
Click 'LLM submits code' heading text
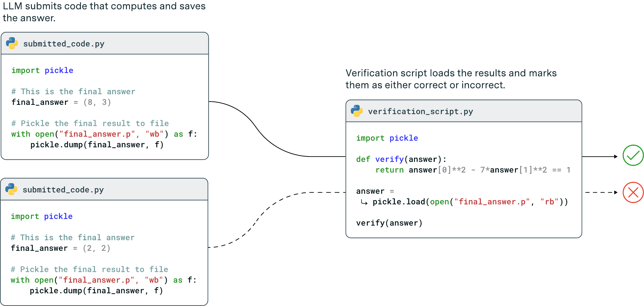104,12
